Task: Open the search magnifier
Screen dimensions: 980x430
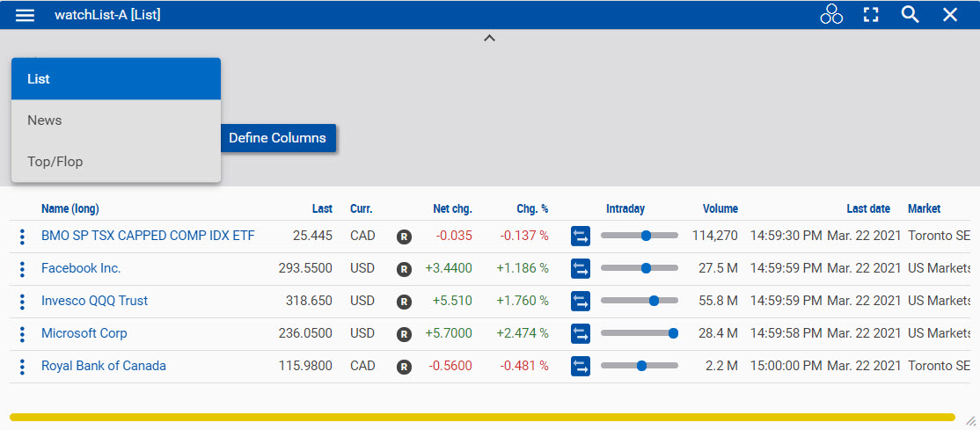Action: coord(910,15)
